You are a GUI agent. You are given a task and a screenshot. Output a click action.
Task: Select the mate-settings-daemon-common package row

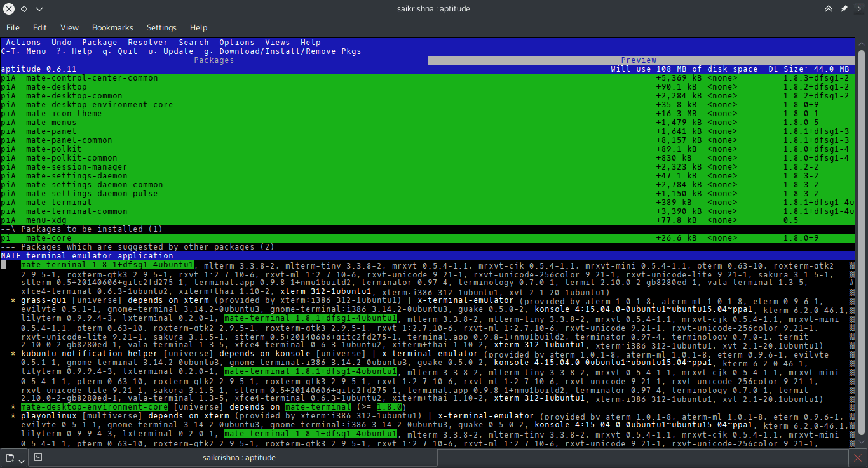(x=428, y=185)
